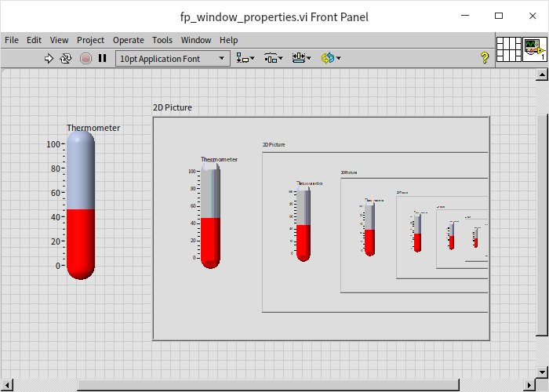The height and width of the screenshot is (392, 549).
Task: Open the Reorder objects menu
Action: coord(330,58)
